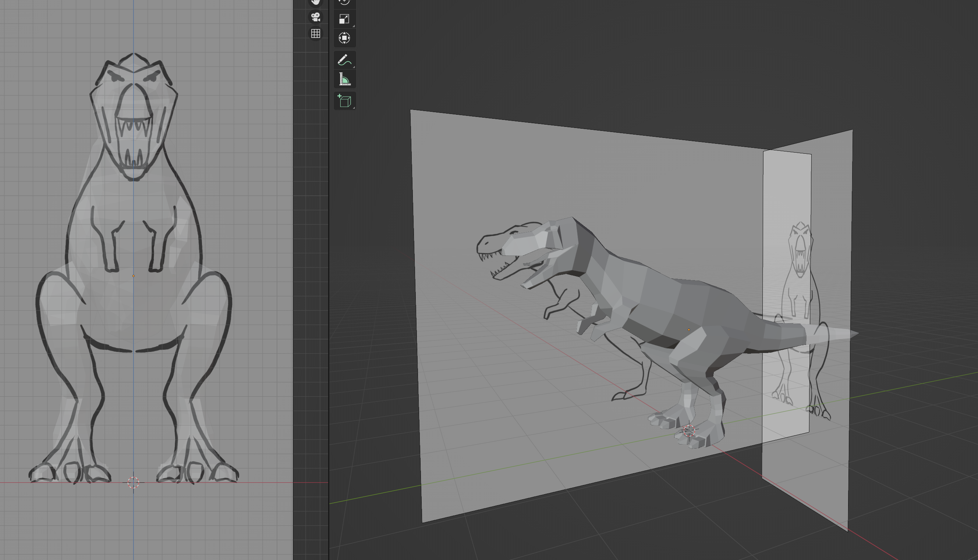Click the orange origin dot on model's hip
978x560 pixels.
click(x=688, y=329)
